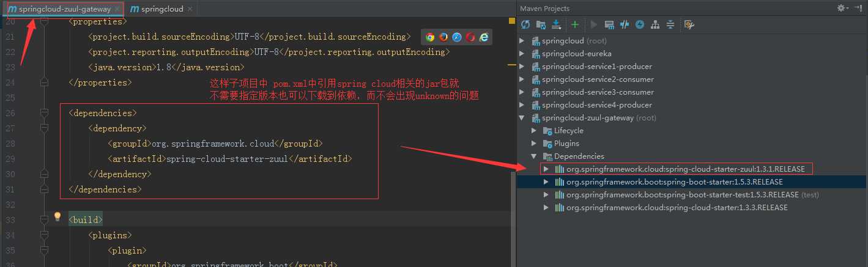This screenshot has width=868, height=267.
Task: Collapse the Dependencies node
Action: [534, 156]
